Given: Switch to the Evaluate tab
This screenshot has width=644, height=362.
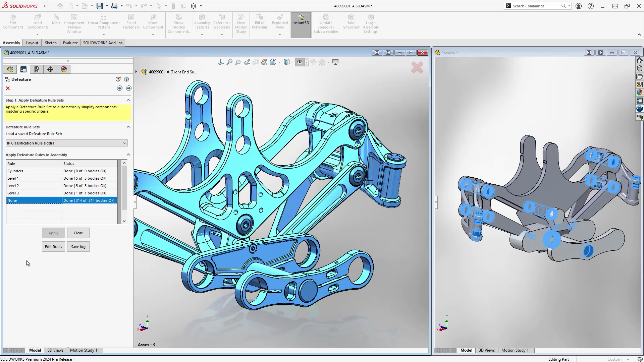Looking at the screenshot, I should [x=70, y=43].
